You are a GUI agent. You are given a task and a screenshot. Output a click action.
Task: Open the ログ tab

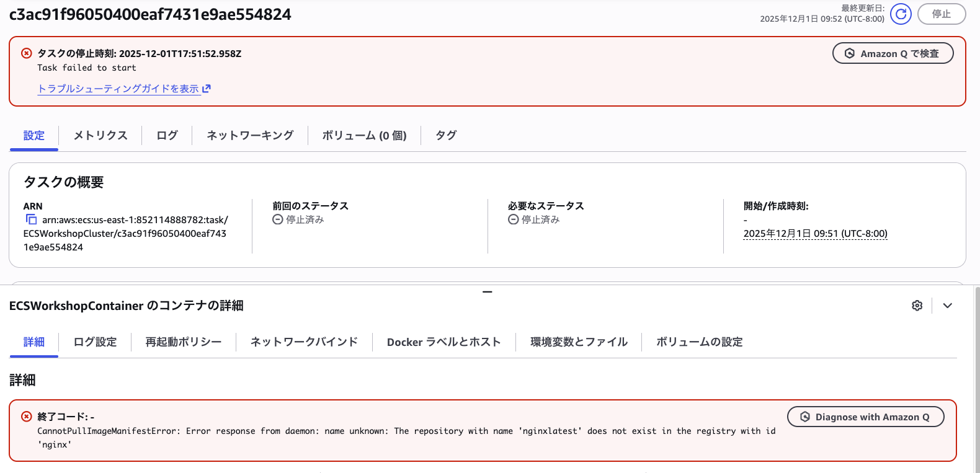[167, 135]
